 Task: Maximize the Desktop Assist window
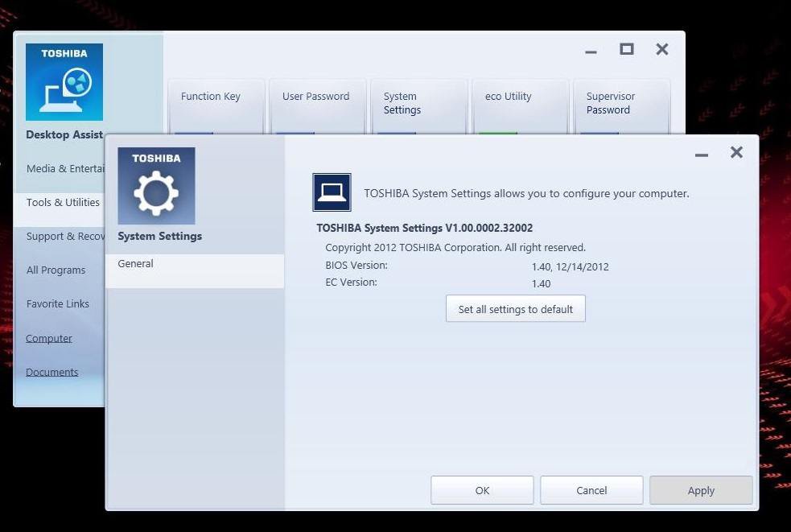626,49
